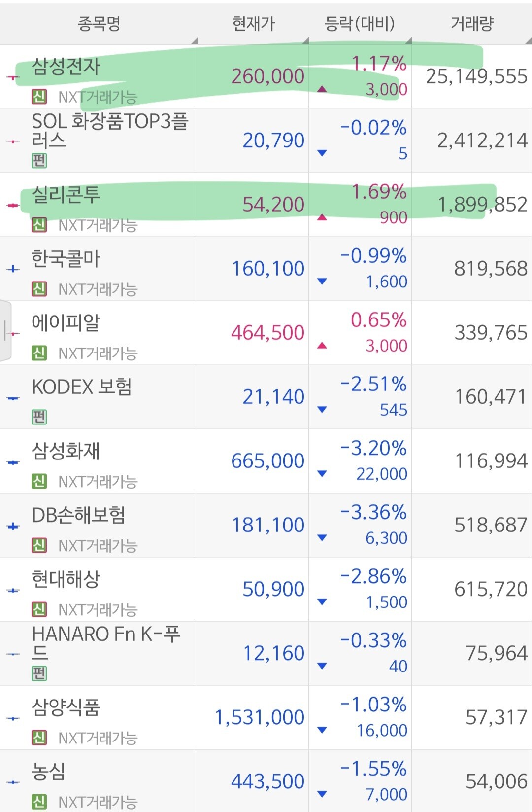The image size is (532, 812).
Task: Sort by 등락(대비) column header
Action: (360, 24)
